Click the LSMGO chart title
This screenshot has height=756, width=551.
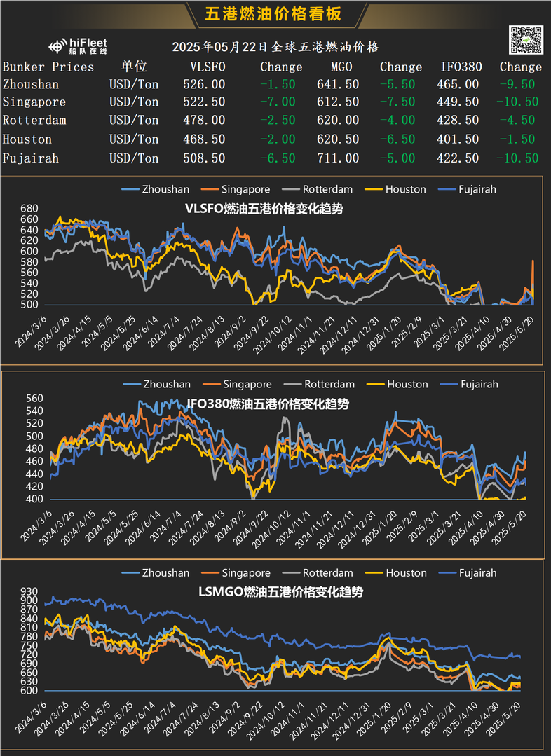coord(281,592)
